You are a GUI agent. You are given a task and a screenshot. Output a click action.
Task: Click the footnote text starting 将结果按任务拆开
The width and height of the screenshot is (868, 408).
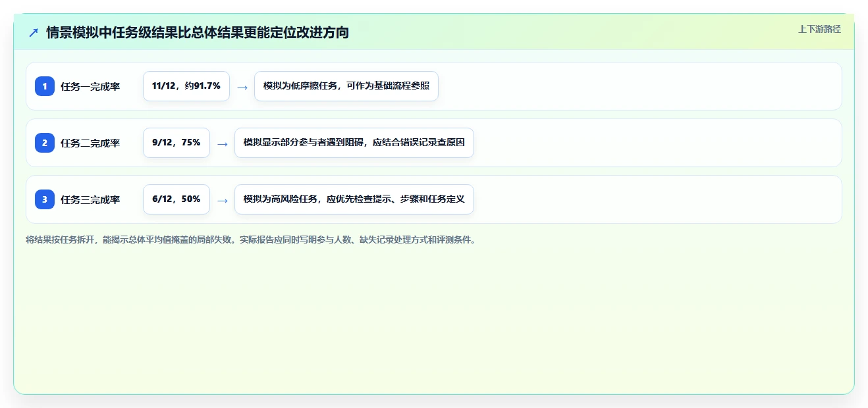(x=250, y=240)
